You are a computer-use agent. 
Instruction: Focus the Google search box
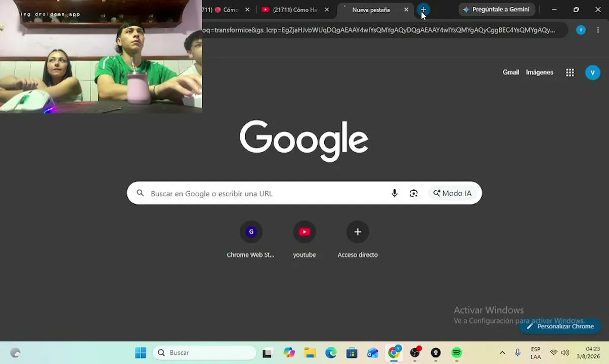(x=304, y=193)
